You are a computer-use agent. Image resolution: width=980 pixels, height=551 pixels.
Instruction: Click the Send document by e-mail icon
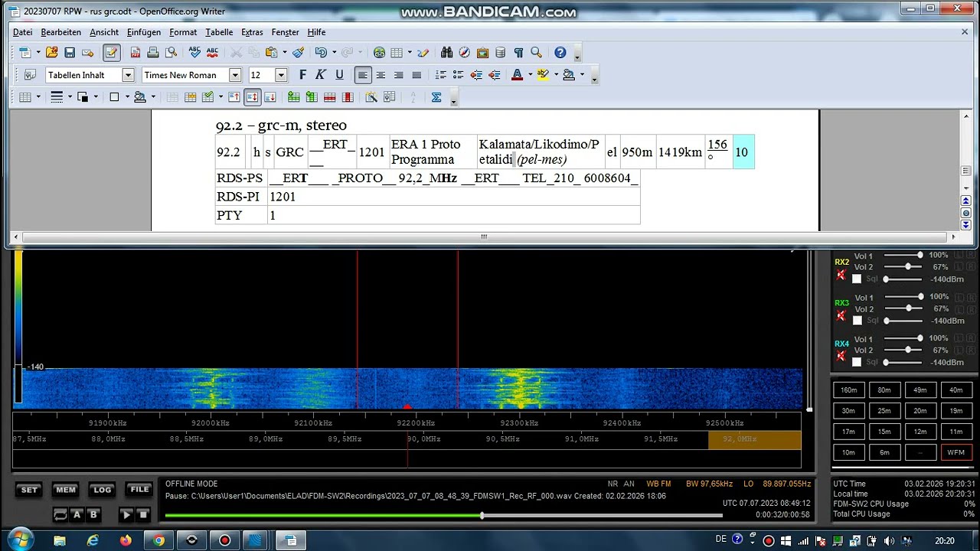click(87, 53)
